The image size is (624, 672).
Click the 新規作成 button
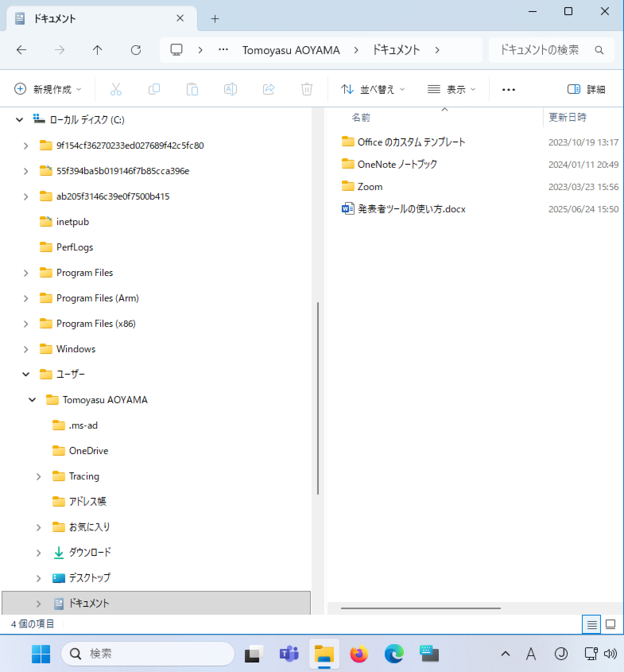point(48,89)
